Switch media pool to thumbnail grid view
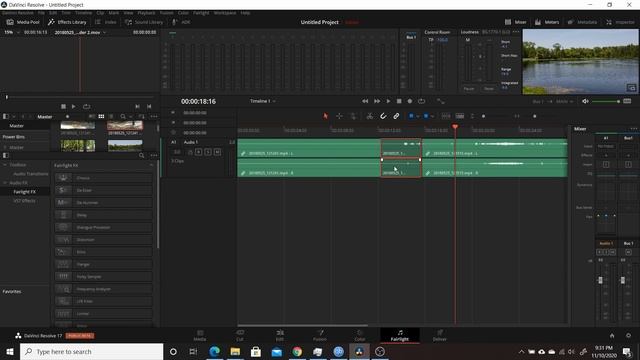The width and height of the screenshot is (640, 360). click(101, 117)
